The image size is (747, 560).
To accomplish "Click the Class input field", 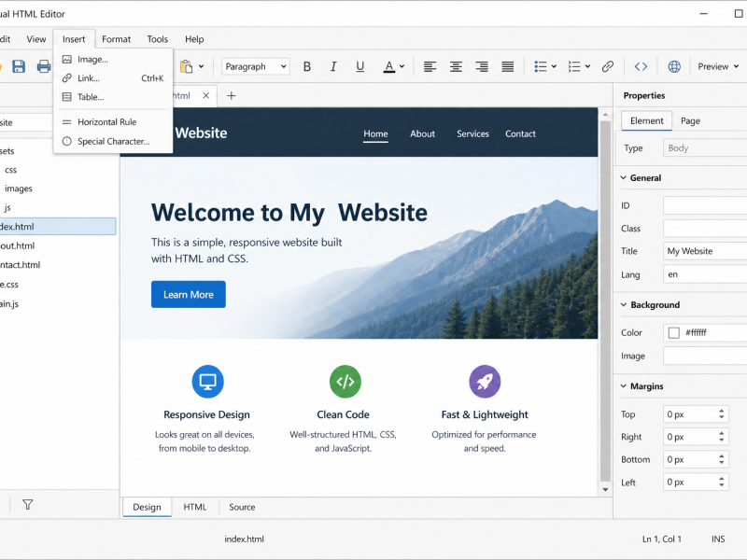I will tap(705, 229).
